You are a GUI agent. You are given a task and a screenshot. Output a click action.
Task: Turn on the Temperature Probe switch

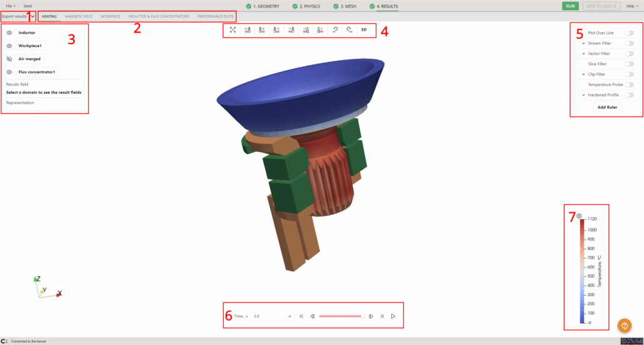click(x=629, y=85)
